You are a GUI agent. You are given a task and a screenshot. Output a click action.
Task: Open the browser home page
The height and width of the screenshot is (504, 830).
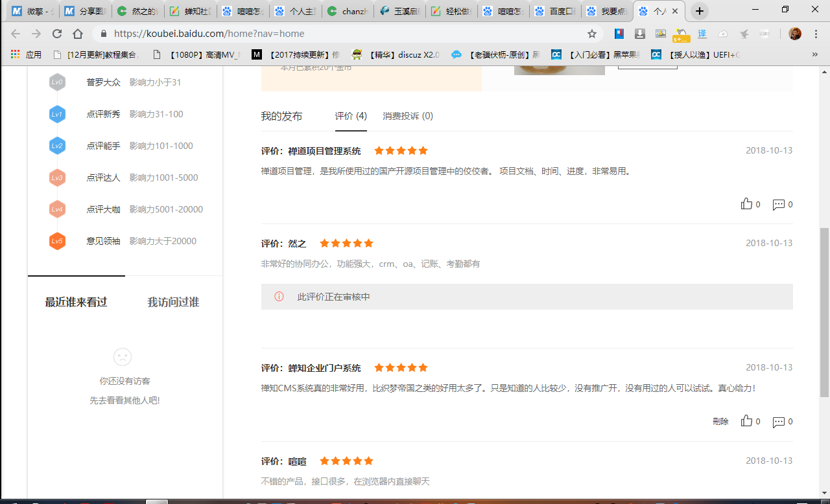(78, 34)
